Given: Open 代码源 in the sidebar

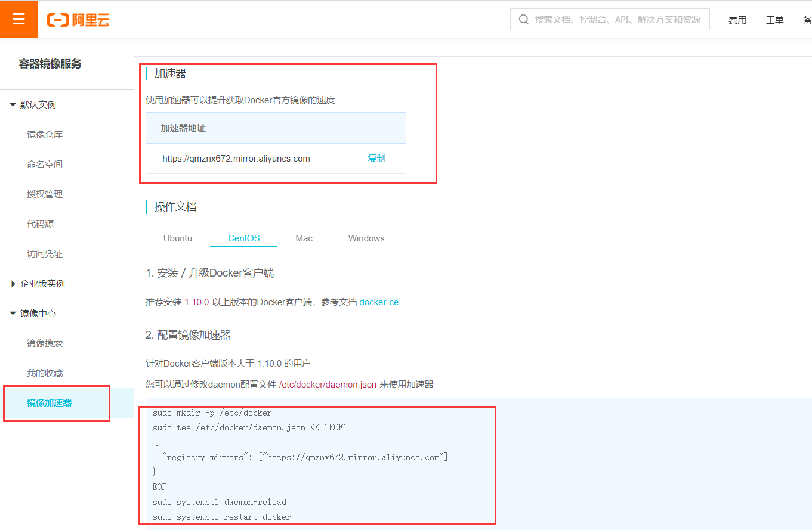Looking at the screenshot, I should [x=40, y=224].
